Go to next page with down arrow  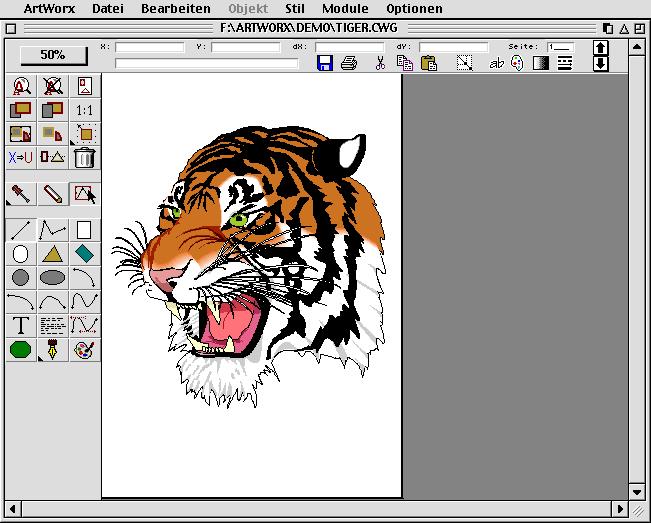[x=601, y=64]
